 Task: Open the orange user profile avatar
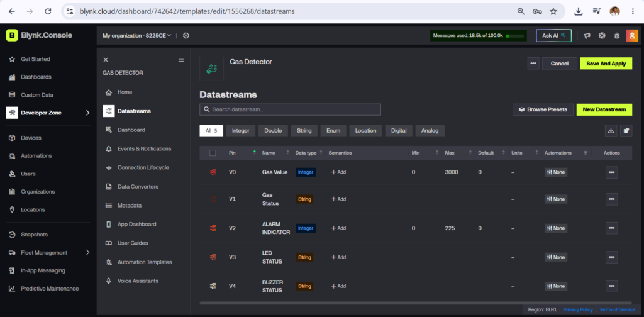click(631, 36)
